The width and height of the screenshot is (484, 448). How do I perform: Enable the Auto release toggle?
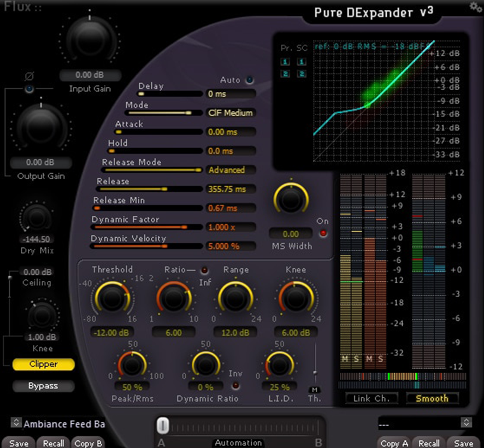[x=250, y=79]
